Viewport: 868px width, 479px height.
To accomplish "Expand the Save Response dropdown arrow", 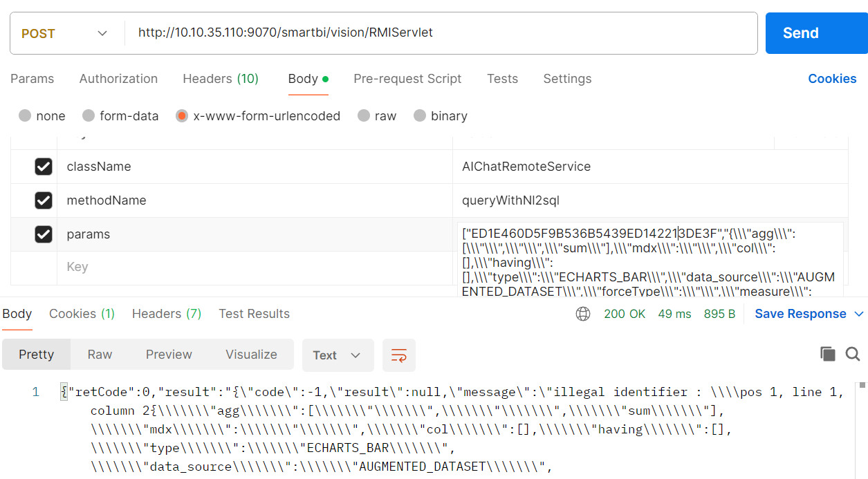I will [860, 314].
